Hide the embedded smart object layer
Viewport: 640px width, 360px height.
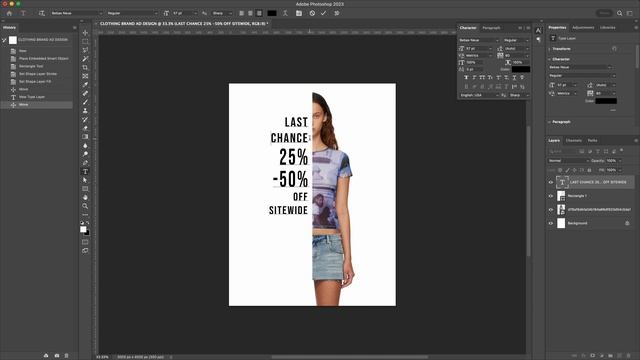click(x=551, y=209)
